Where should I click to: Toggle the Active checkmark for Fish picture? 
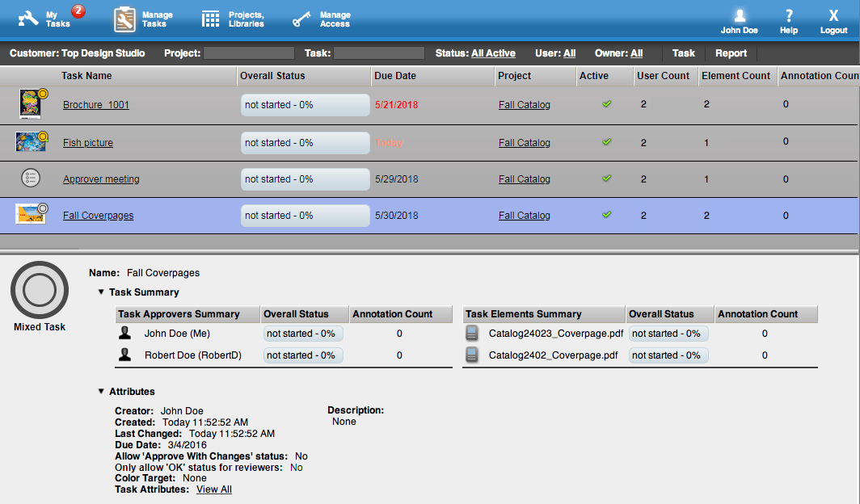point(607,142)
